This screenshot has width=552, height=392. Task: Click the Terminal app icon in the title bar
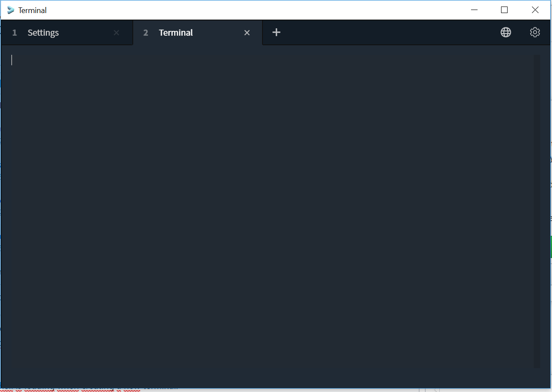click(x=11, y=10)
